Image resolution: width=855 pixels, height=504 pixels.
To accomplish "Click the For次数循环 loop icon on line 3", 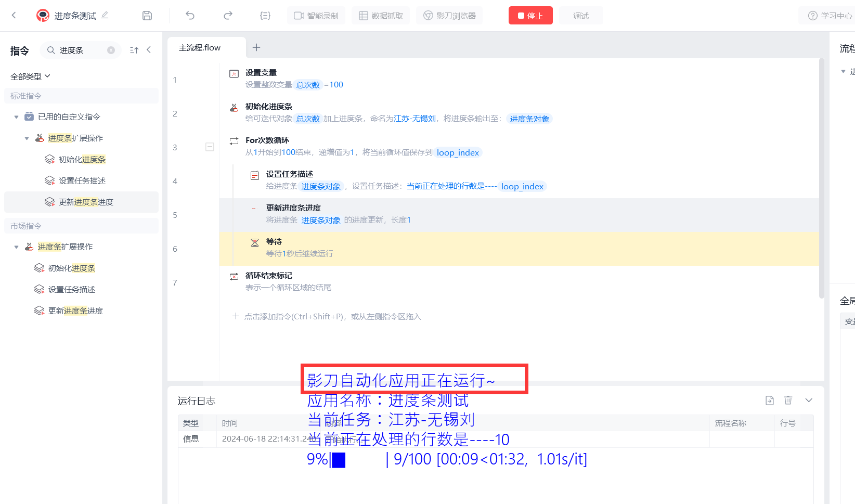I will click(234, 141).
